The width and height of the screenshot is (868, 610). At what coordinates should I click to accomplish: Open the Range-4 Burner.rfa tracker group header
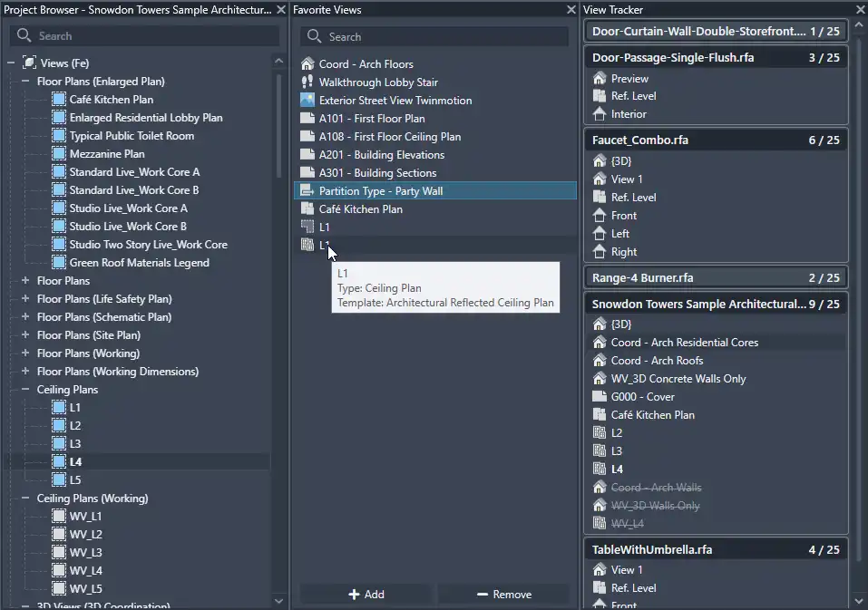tap(716, 277)
